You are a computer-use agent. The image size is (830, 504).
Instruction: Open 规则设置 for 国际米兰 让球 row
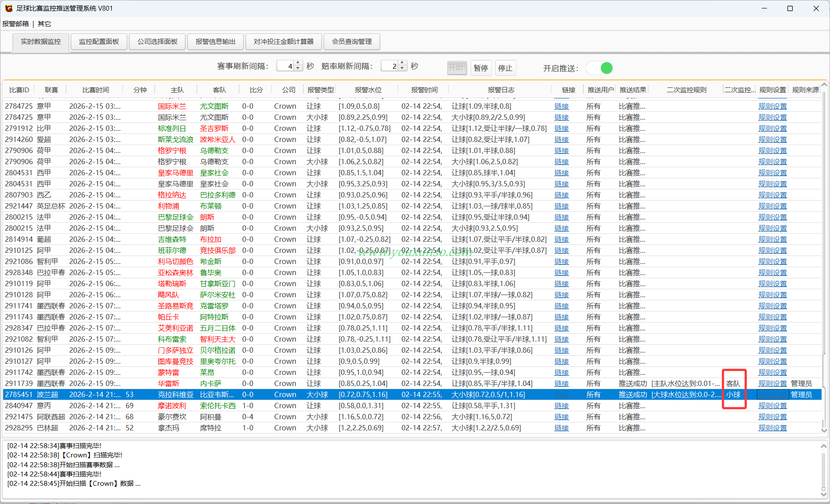click(773, 106)
